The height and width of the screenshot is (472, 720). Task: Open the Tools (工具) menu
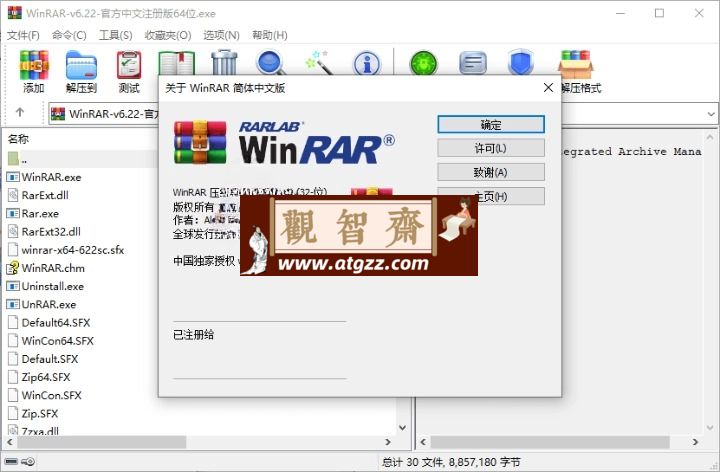116,35
